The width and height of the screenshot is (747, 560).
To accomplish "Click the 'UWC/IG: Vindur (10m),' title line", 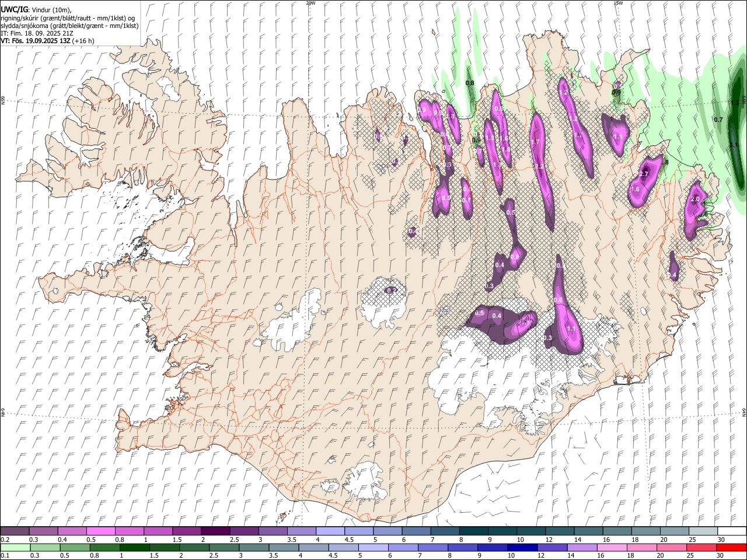I will (x=36, y=10).
